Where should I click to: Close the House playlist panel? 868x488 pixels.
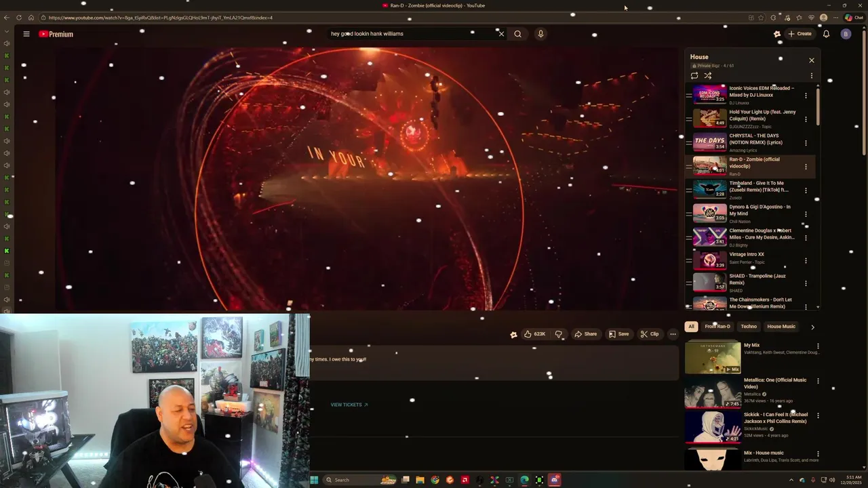pos(811,60)
